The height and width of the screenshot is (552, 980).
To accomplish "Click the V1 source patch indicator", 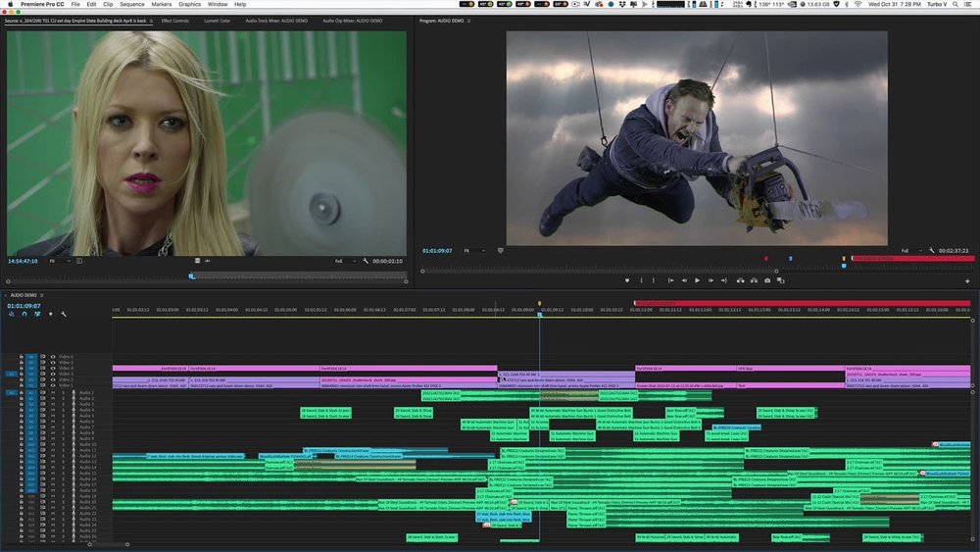I will click(x=11, y=374).
